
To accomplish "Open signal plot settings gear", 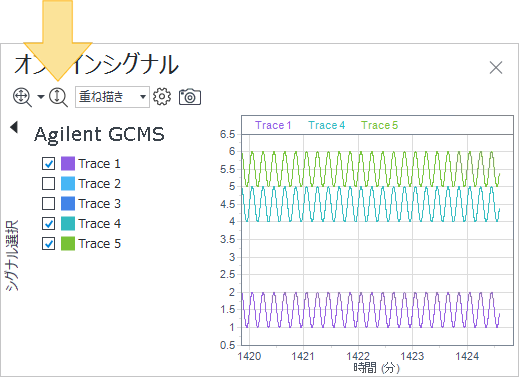I will 162,97.
